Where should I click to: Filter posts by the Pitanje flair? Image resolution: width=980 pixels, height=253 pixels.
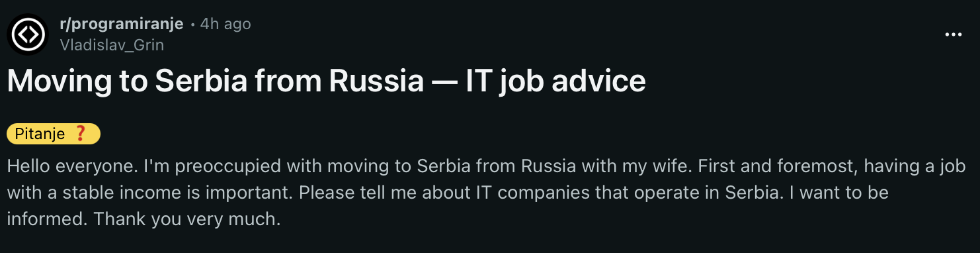click(54, 134)
